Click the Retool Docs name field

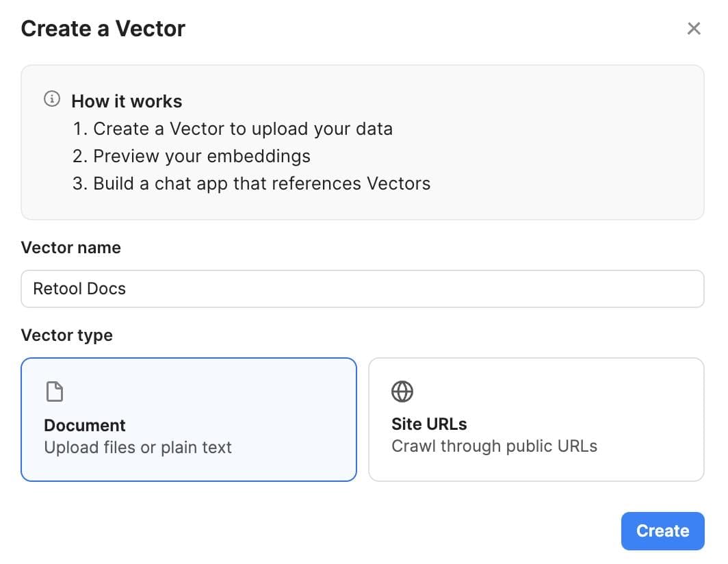point(363,288)
